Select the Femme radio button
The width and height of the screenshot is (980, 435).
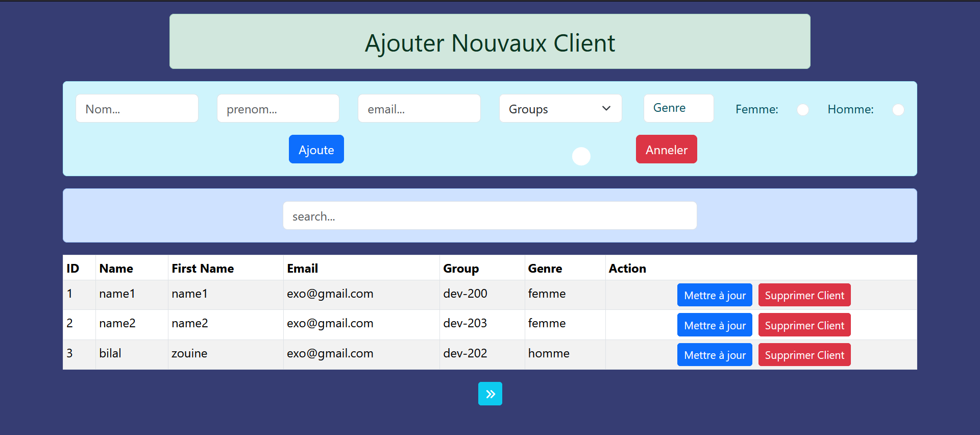pos(802,110)
